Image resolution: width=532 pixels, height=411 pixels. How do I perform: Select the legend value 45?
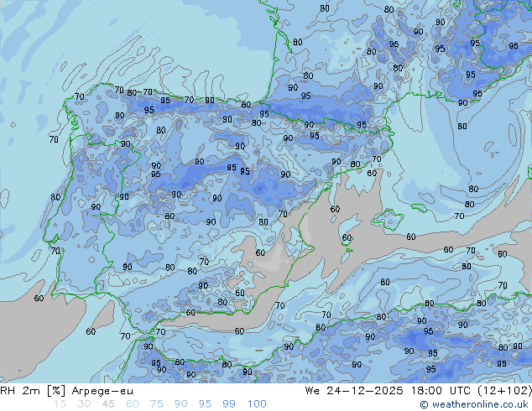click(108, 404)
